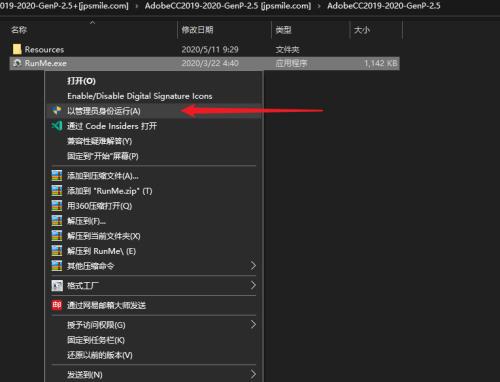
Task: Select the Resources folder name
Action: click(x=44, y=50)
